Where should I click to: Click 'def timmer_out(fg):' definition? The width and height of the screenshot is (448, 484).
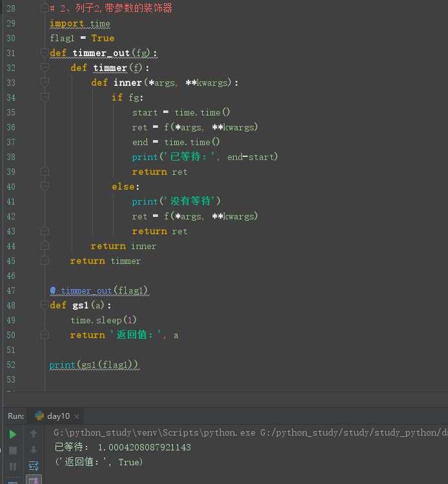point(103,53)
